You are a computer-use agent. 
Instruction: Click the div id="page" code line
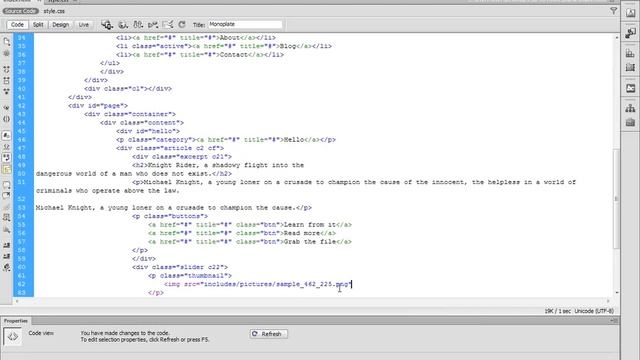98,106
